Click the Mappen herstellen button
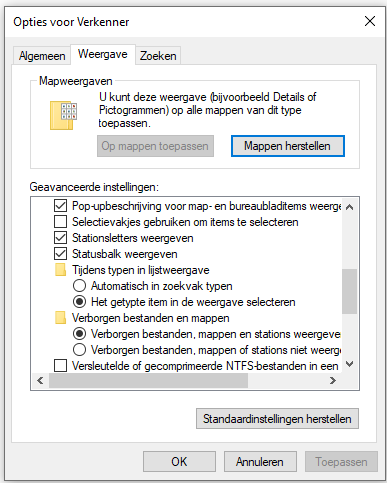Image resolution: width=387 pixels, height=483 pixels. [288, 146]
